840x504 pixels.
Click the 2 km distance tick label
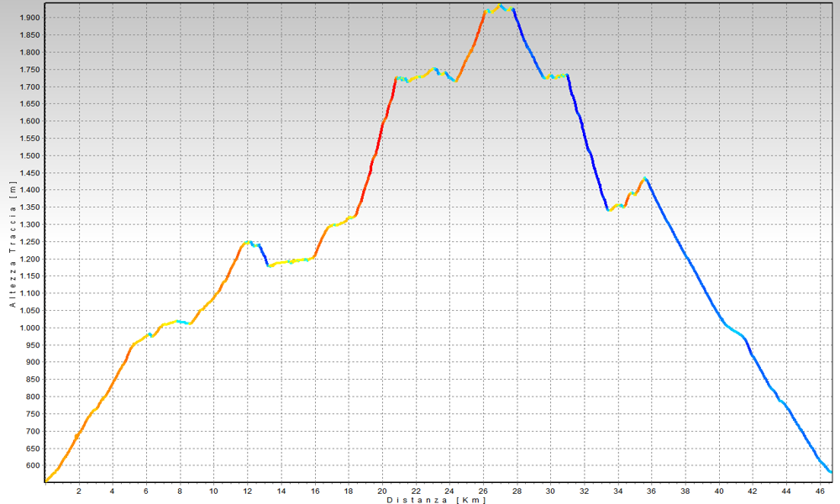pos(79,490)
